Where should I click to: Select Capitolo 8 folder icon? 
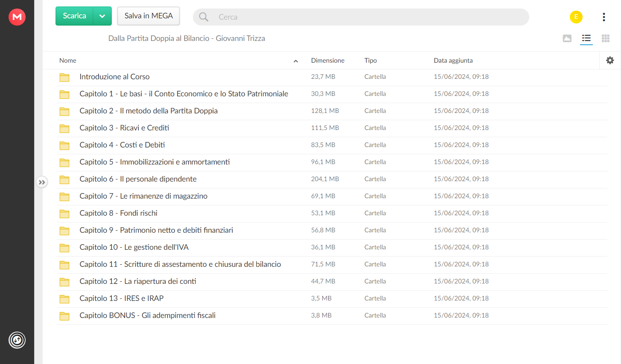(64, 214)
